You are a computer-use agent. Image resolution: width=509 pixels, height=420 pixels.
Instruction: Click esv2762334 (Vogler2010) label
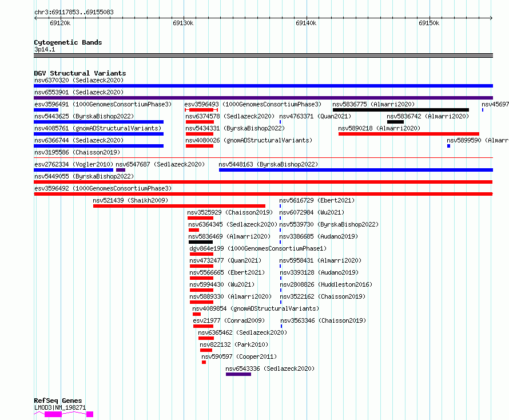point(74,164)
